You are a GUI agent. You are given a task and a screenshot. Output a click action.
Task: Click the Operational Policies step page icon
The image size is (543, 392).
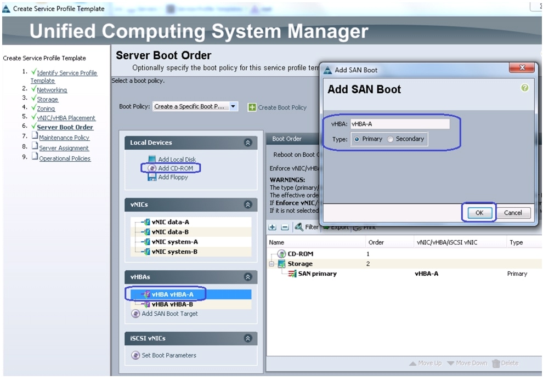[x=35, y=156]
